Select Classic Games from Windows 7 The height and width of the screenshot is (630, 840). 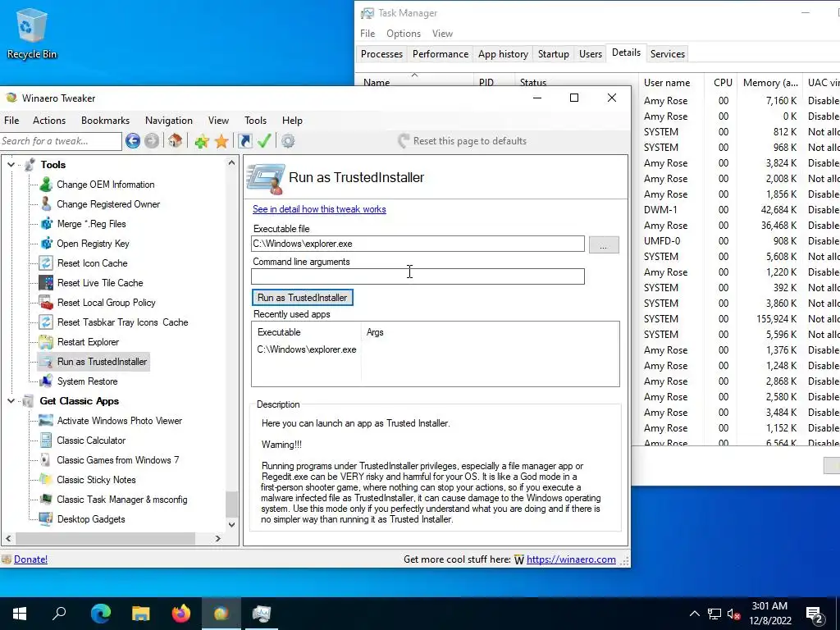coord(118,460)
